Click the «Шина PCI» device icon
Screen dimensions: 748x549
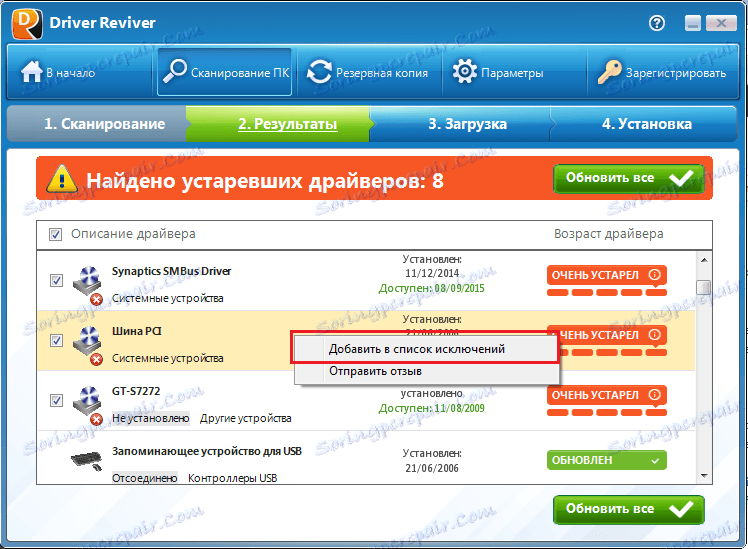(x=88, y=345)
